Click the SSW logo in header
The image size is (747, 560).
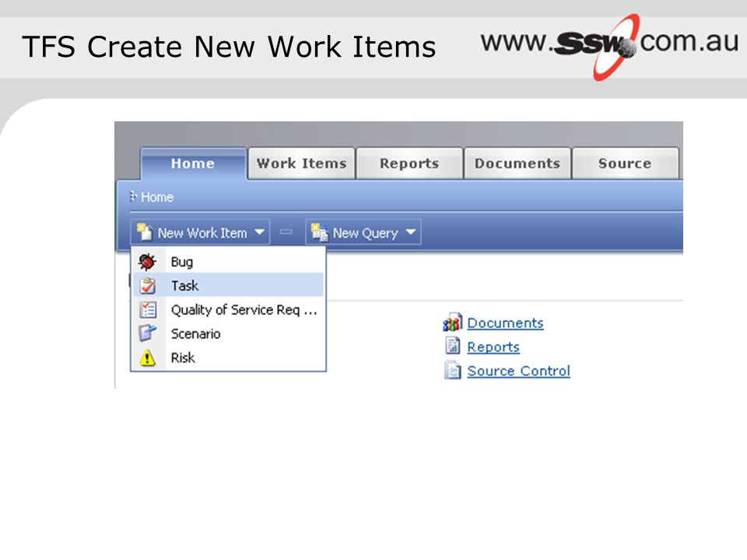(x=609, y=46)
